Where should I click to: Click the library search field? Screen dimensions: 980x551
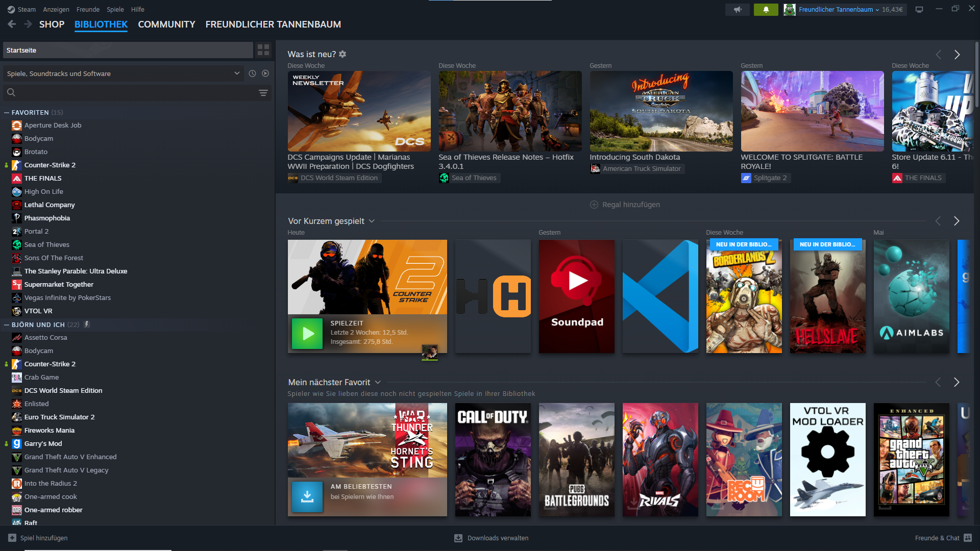(136, 93)
